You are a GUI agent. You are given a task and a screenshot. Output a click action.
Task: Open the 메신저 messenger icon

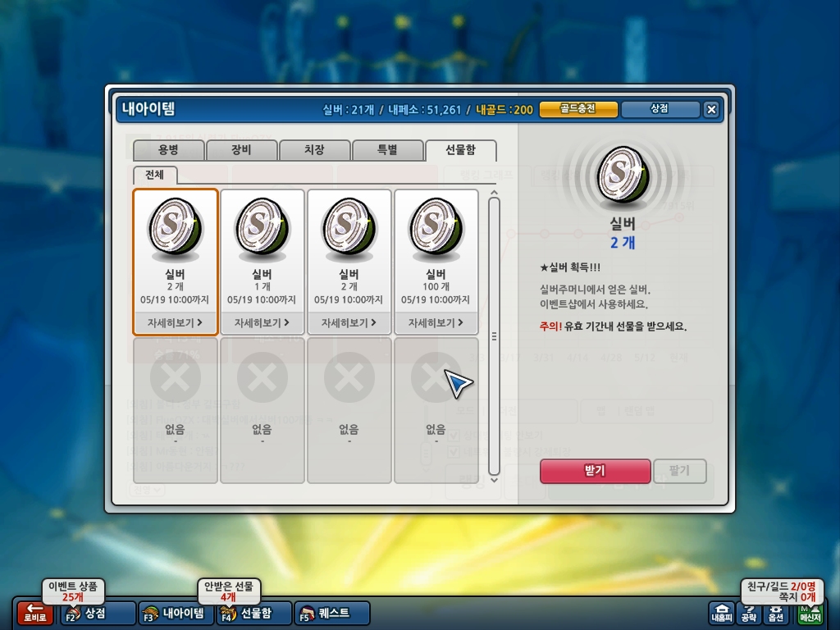pyautogui.click(x=810, y=614)
